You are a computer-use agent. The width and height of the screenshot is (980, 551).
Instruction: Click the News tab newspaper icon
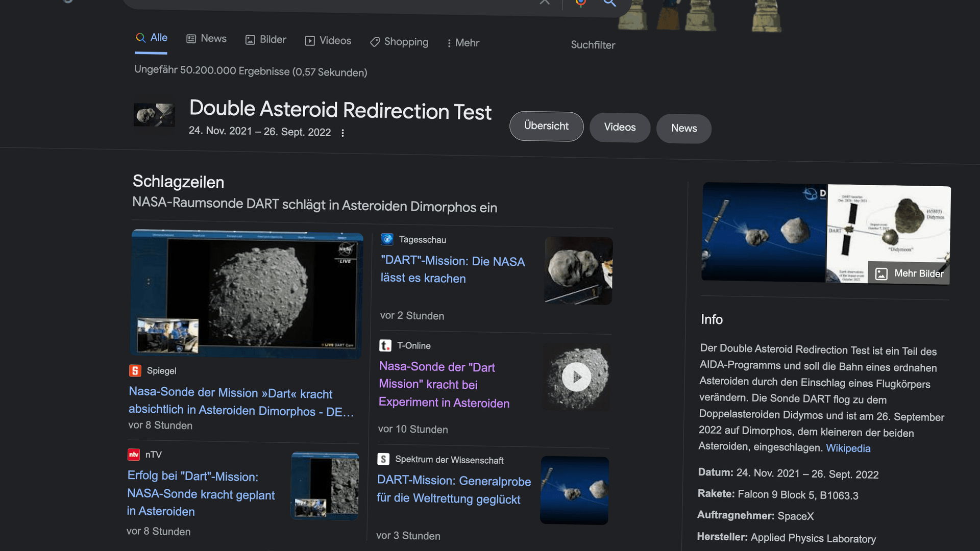(191, 39)
